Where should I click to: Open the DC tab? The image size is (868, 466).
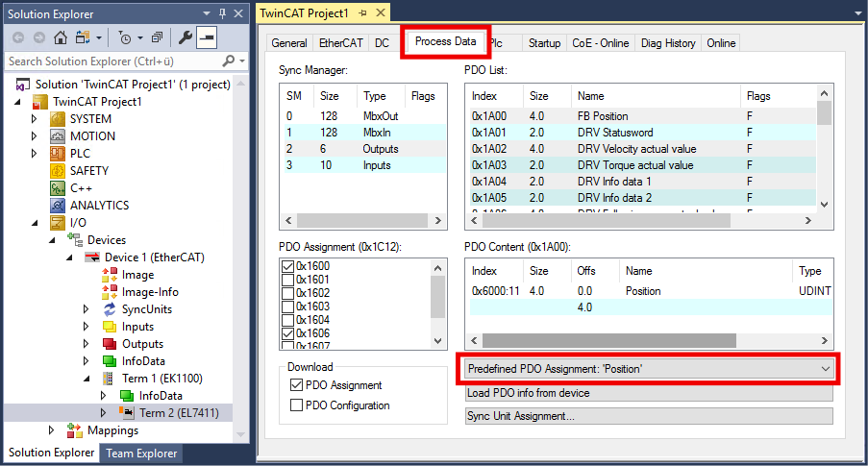point(382,43)
